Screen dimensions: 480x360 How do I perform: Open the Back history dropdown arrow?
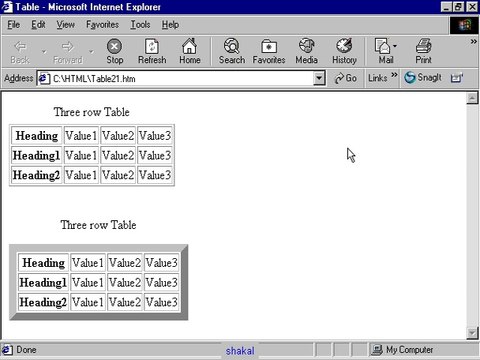point(44,52)
